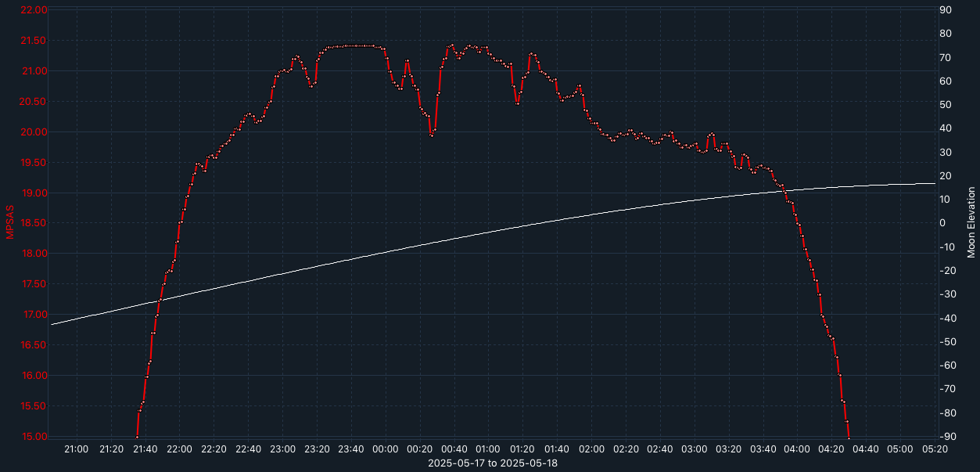Click the 30 Moon Elevation axis value
Screen dimensions: 980x472
[945, 153]
